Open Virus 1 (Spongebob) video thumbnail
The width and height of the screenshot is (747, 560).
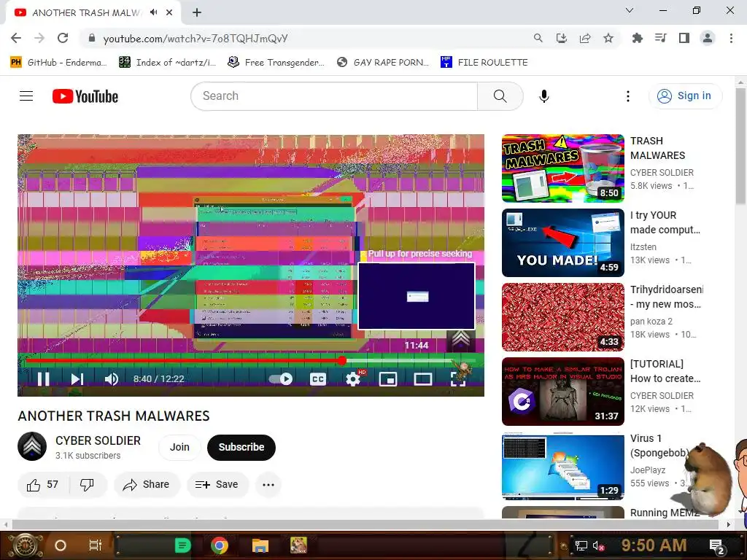(x=562, y=466)
